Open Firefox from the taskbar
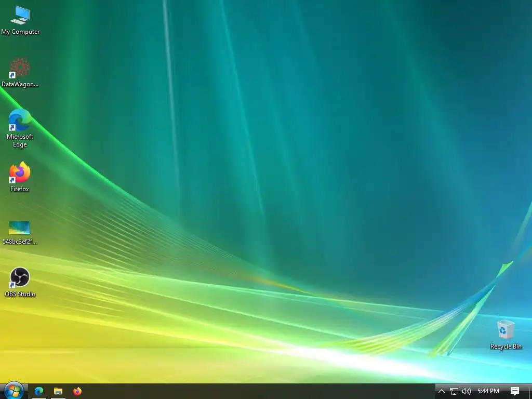This screenshot has height=399, width=532. pyautogui.click(x=77, y=391)
